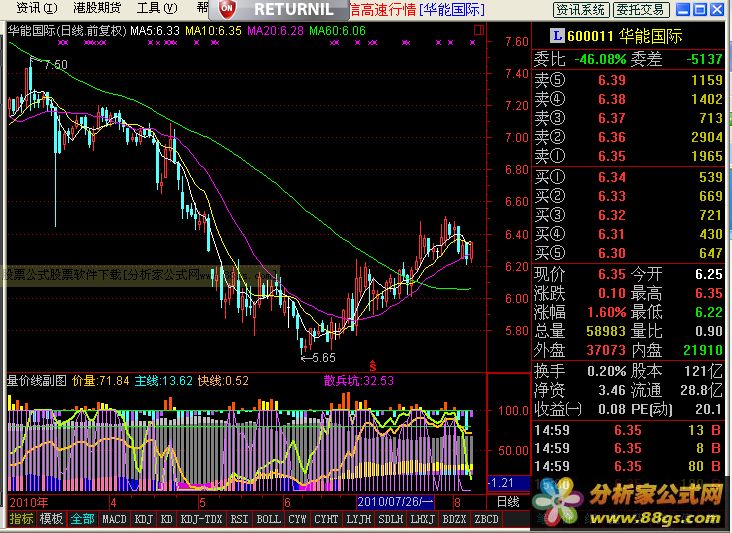Click the 涨幅 1.60% value

(606, 312)
